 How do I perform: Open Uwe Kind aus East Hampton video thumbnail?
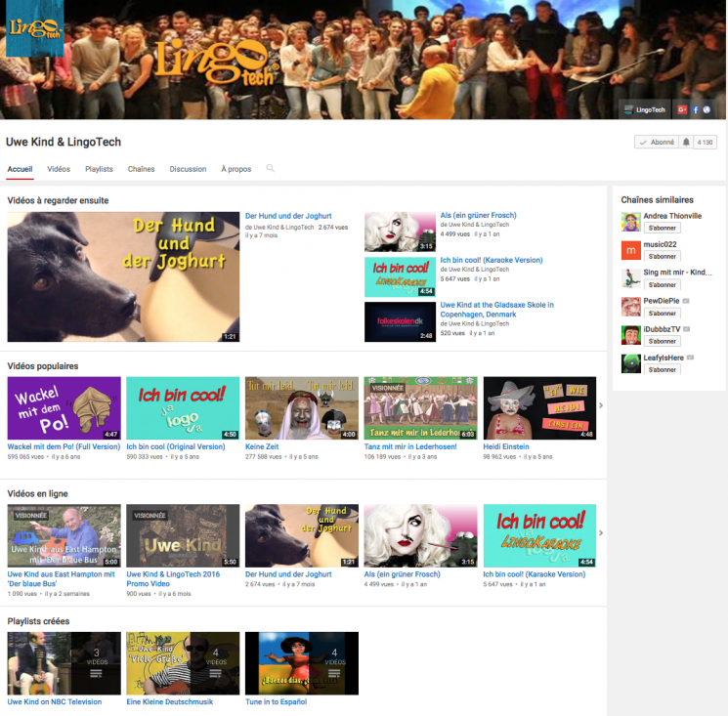[x=64, y=535]
